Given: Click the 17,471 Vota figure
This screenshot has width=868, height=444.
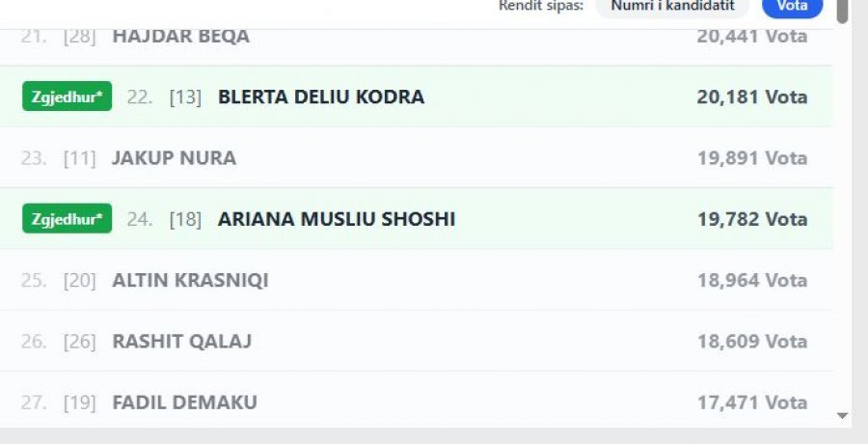Looking at the screenshot, I should click(751, 402).
